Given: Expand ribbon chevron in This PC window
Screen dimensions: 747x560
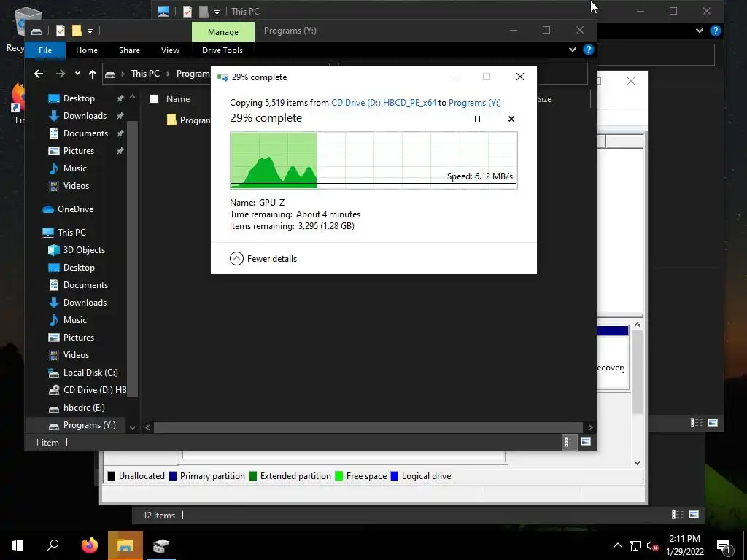Looking at the screenshot, I should coord(700,31).
